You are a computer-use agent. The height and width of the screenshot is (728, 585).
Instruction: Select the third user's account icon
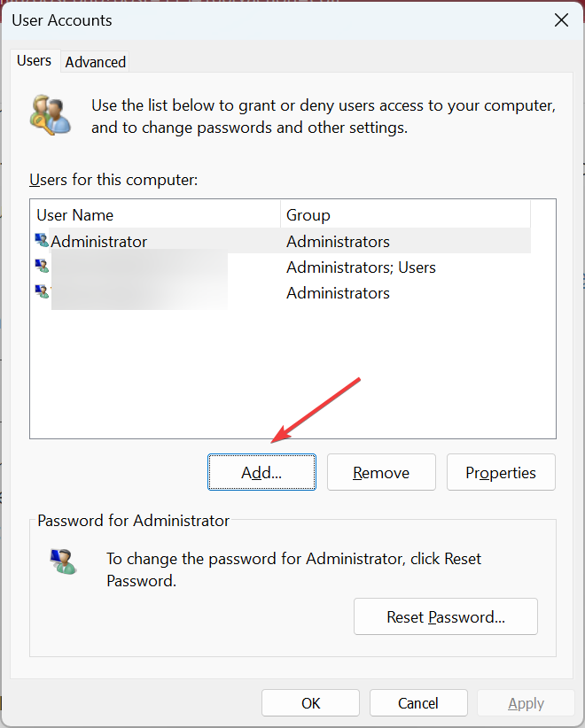[x=42, y=291]
